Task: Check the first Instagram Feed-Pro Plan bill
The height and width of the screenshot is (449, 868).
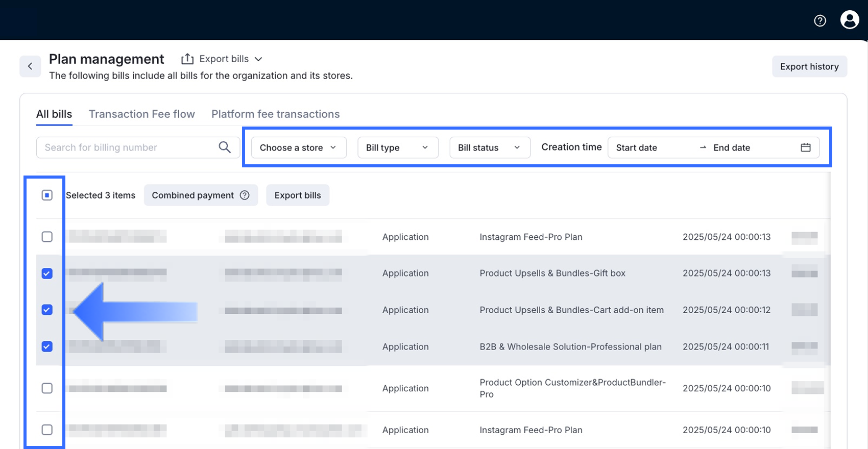Action: (47, 237)
